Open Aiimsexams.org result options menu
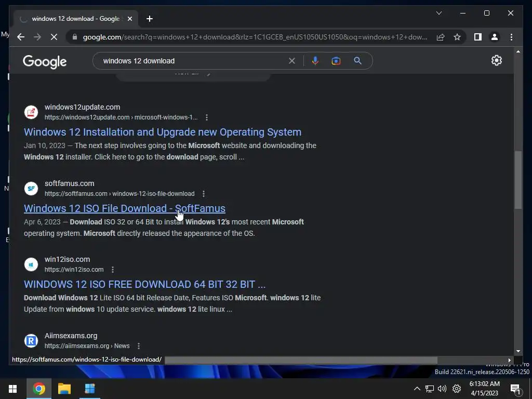The width and height of the screenshot is (532, 399). click(x=138, y=346)
